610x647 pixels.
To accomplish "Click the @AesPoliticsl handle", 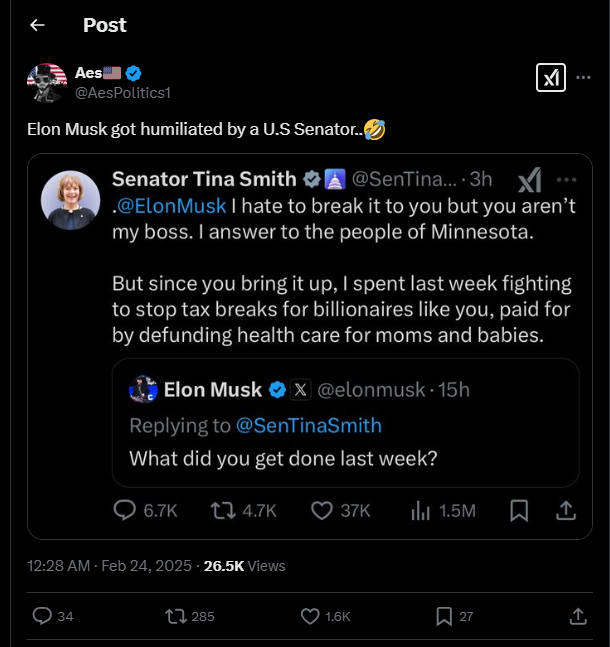I will tap(123, 92).
